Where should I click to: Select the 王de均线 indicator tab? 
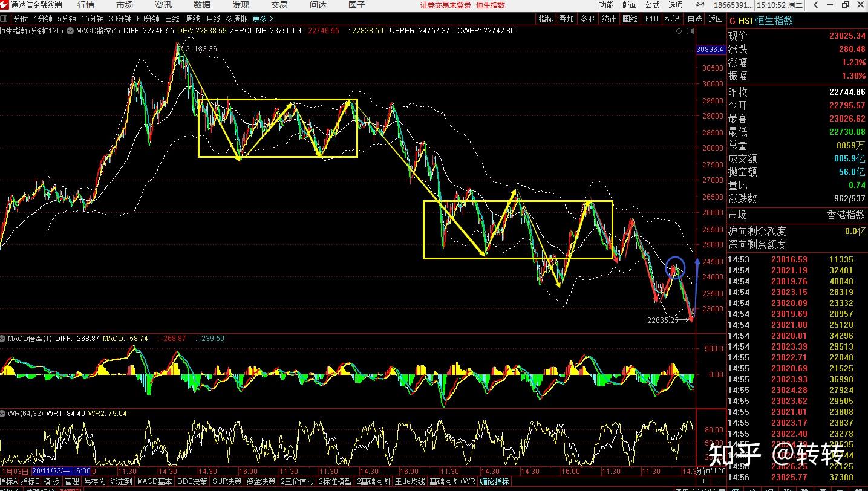410,481
